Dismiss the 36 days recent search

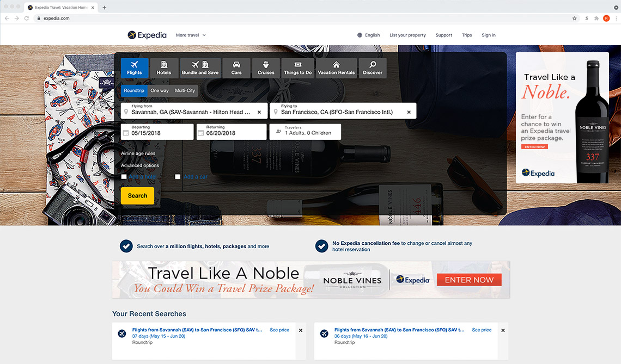503,330
